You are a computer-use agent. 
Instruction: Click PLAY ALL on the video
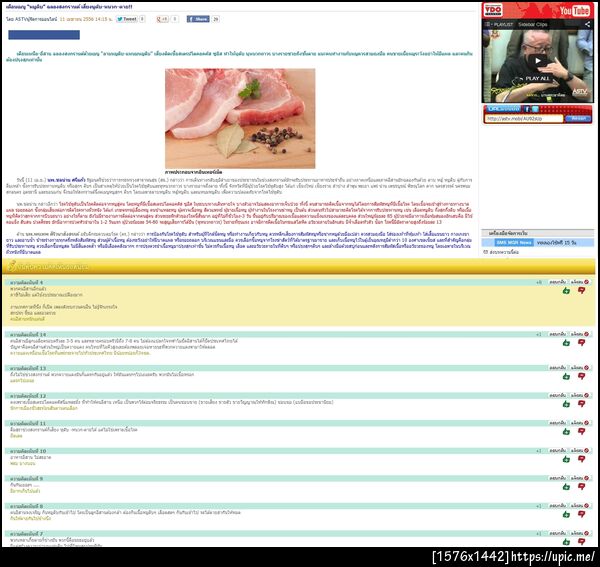(537, 78)
